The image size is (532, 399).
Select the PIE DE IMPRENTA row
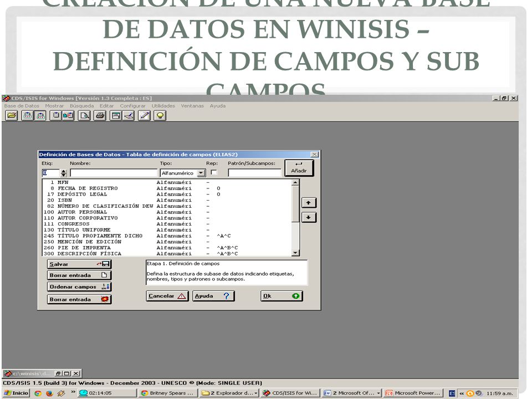167,248
